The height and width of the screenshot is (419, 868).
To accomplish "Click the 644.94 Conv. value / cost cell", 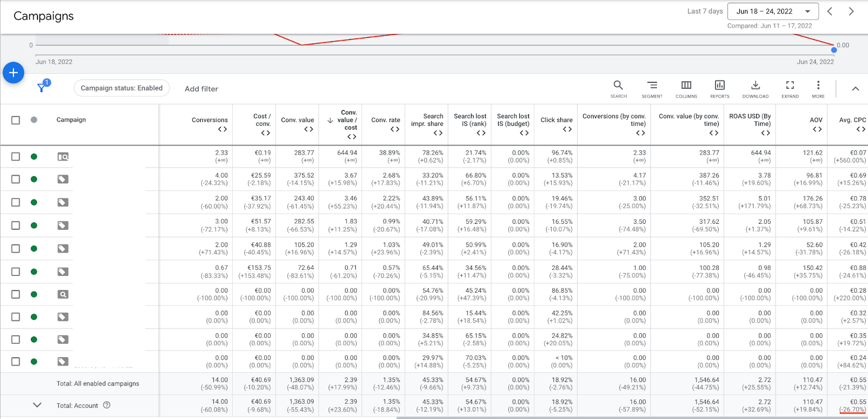I will coord(347,153).
